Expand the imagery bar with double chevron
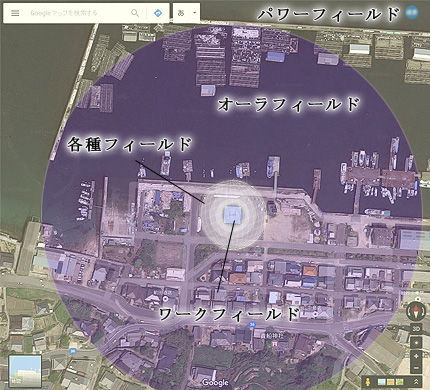The height and width of the screenshot is (390, 430). (416, 382)
